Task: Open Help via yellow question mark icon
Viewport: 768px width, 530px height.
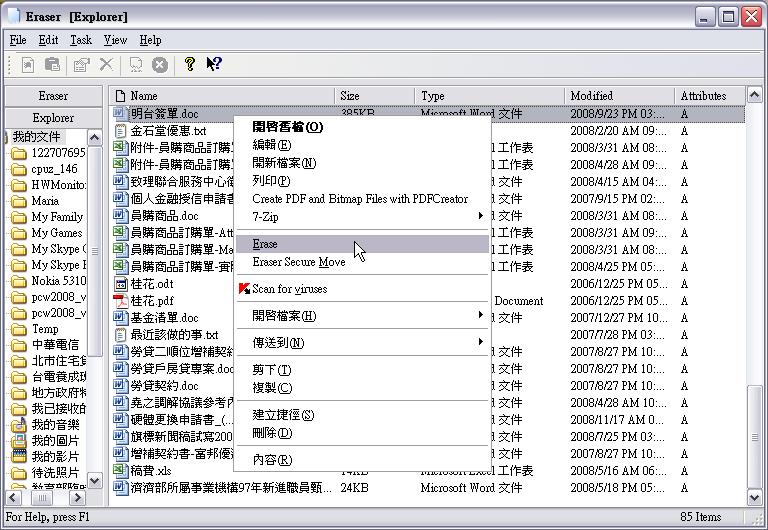Action: [190, 64]
